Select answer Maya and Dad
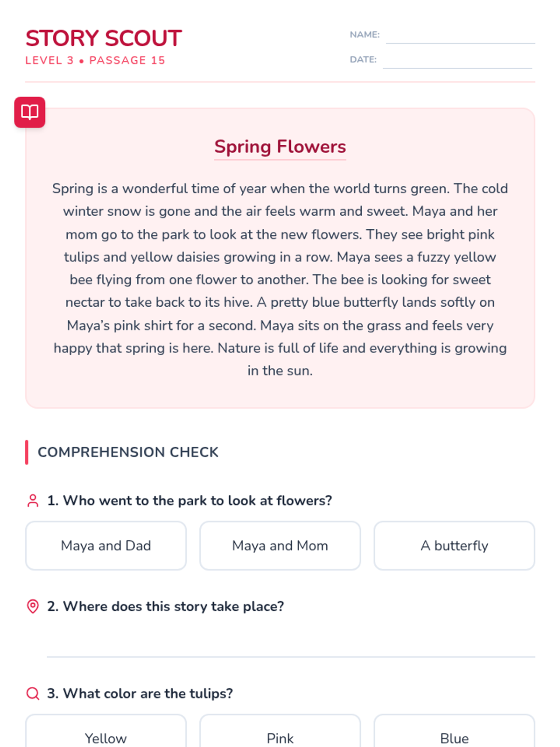The height and width of the screenshot is (747, 560). point(106,545)
